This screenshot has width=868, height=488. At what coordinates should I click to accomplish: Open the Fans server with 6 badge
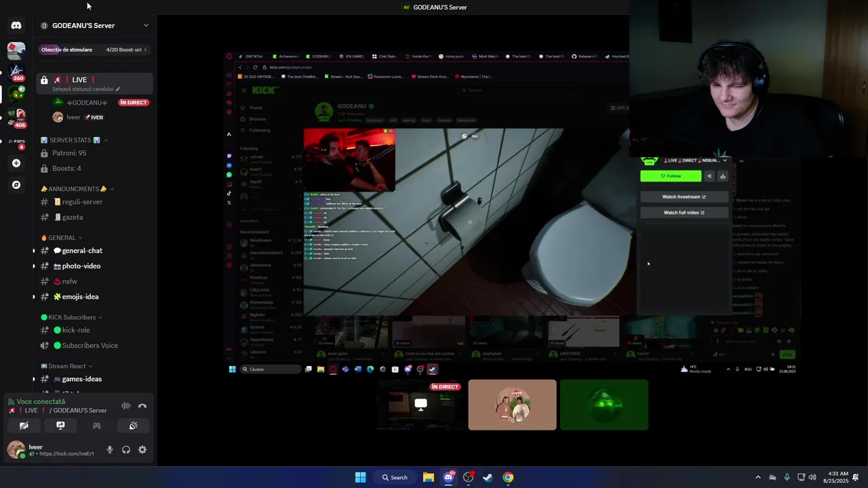[x=16, y=142]
